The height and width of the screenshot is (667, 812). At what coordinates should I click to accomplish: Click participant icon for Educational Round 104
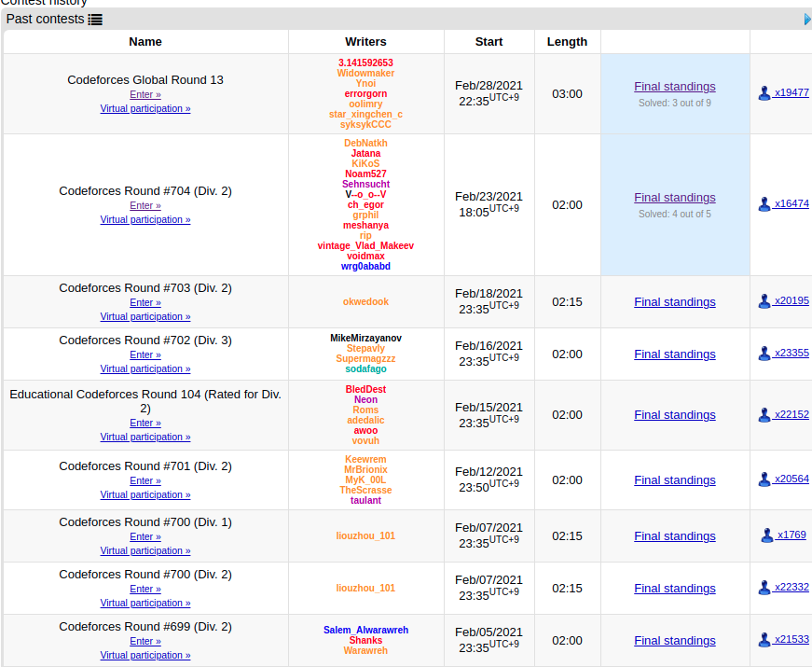pos(764,414)
